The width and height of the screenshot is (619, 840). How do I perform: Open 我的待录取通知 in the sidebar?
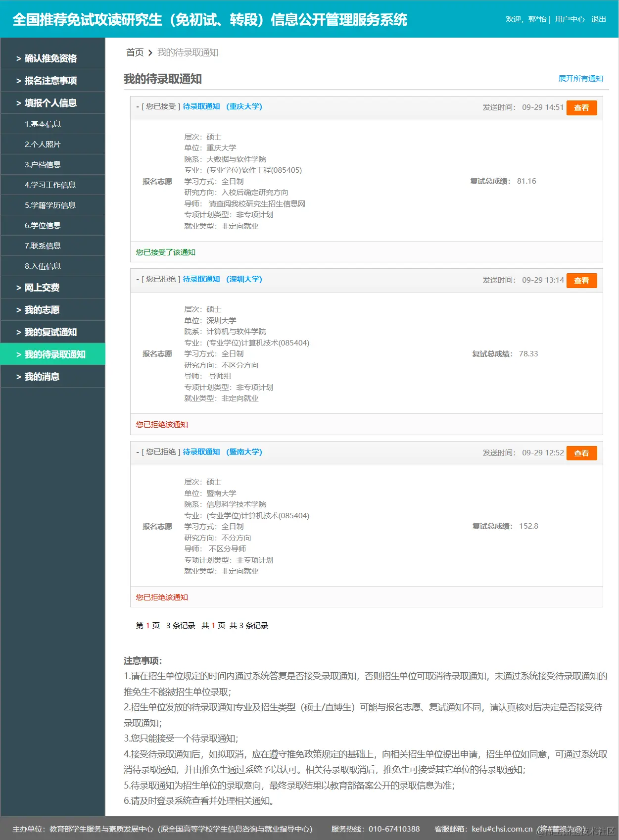52,354
